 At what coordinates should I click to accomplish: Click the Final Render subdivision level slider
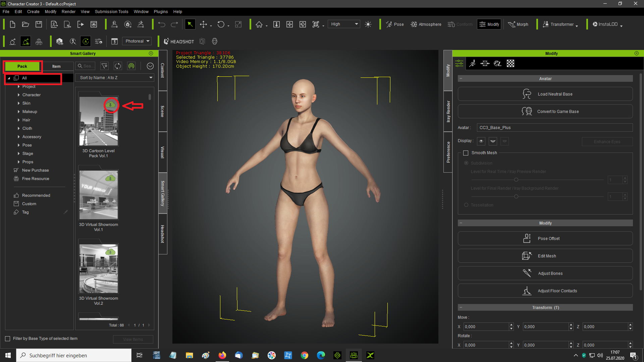[x=537, y=196]
